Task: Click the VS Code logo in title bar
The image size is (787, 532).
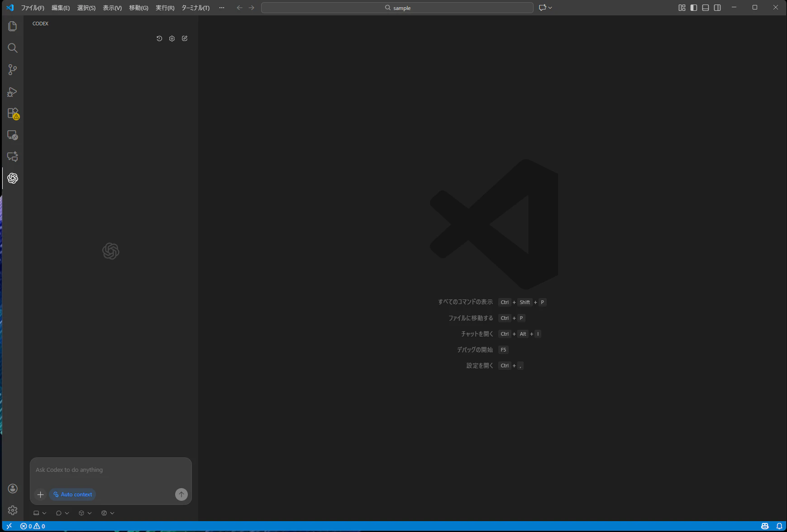Action: pyautogui.click(x=10, y=8)
